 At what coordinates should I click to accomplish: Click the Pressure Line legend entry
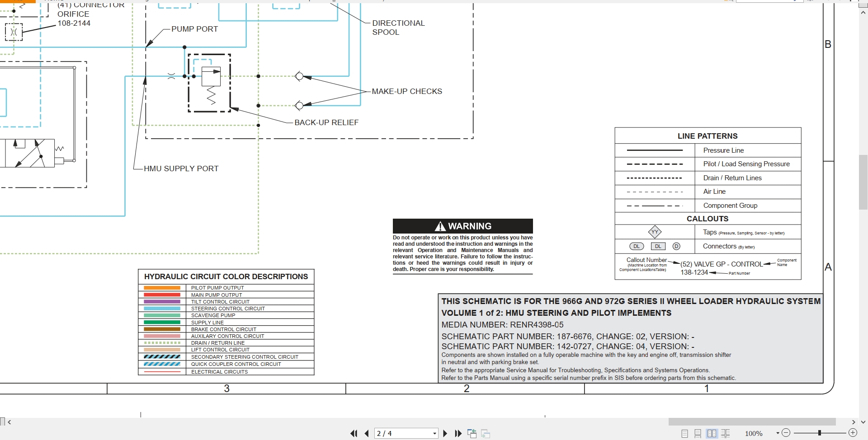723,150
